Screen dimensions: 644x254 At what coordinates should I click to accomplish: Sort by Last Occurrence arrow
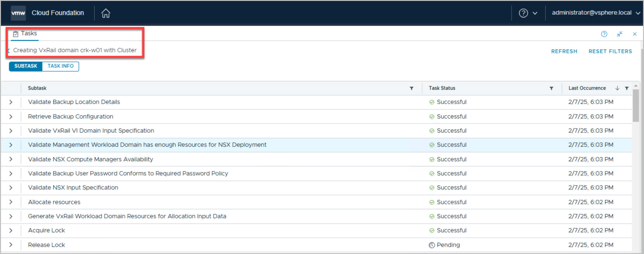point(617,88)
